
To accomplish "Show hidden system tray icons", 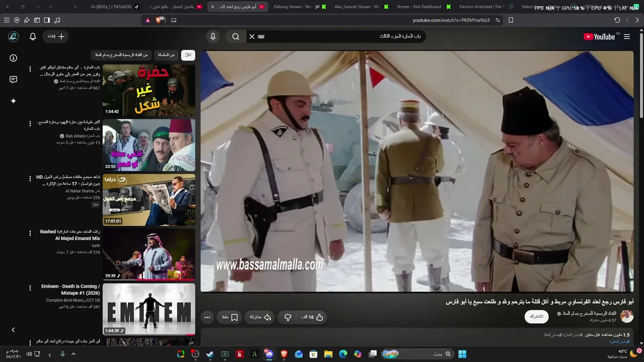I will 73,354.
